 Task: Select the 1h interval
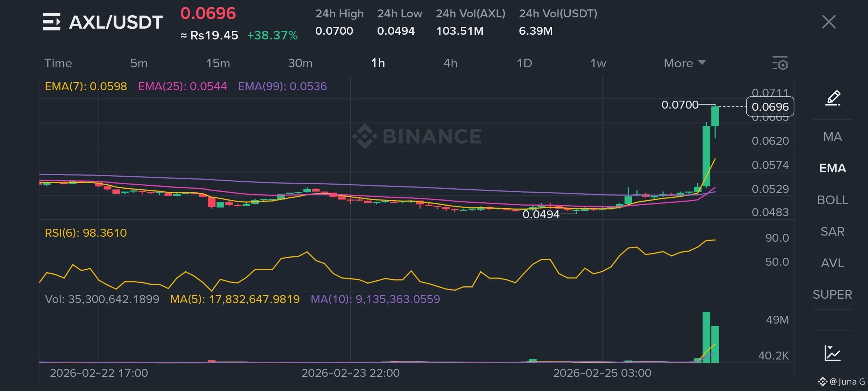tap(378, 63)
